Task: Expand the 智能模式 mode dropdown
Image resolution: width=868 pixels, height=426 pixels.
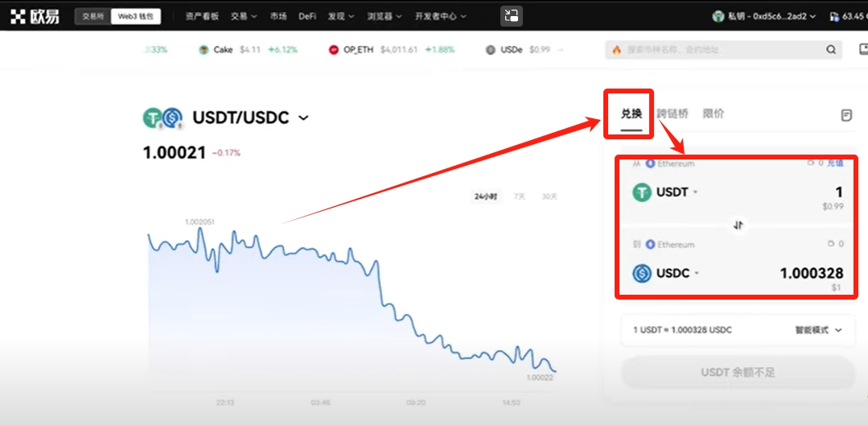Action: (x=819, y=330)
